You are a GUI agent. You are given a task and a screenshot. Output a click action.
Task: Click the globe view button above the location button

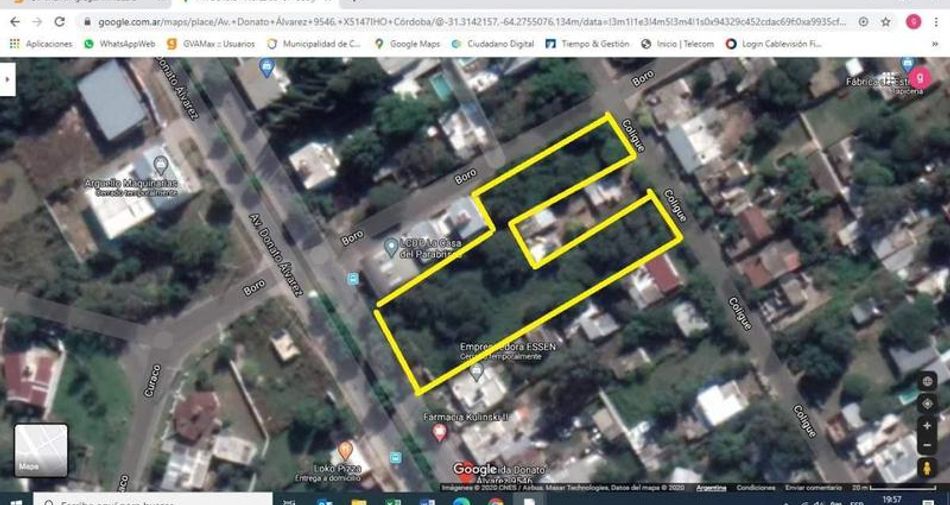click(926, 381)
